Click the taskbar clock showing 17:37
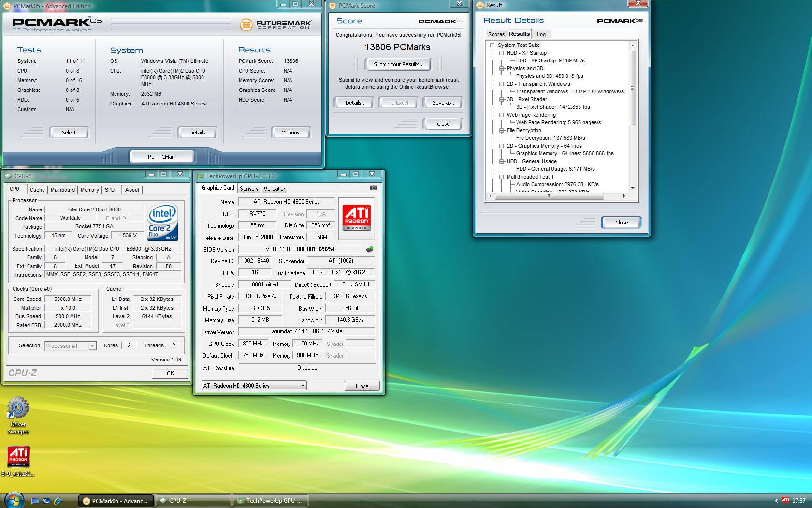 [799, 501]
